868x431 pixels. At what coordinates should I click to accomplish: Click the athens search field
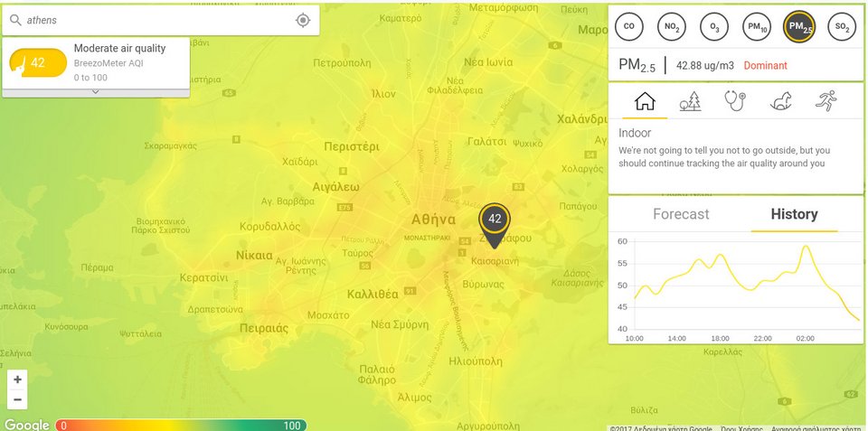coord(161,21)
